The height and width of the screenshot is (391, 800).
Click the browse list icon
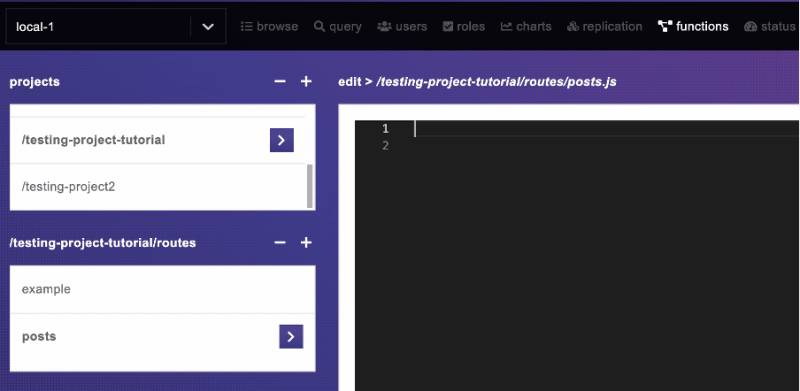pyautogui.click(x=246, y=27)
